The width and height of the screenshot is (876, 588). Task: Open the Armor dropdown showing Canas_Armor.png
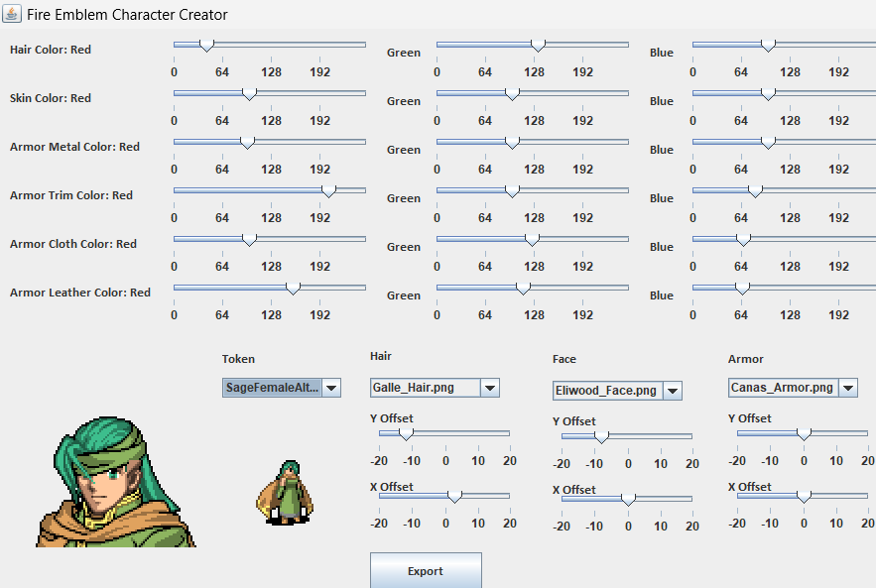(x=793, y=388)
